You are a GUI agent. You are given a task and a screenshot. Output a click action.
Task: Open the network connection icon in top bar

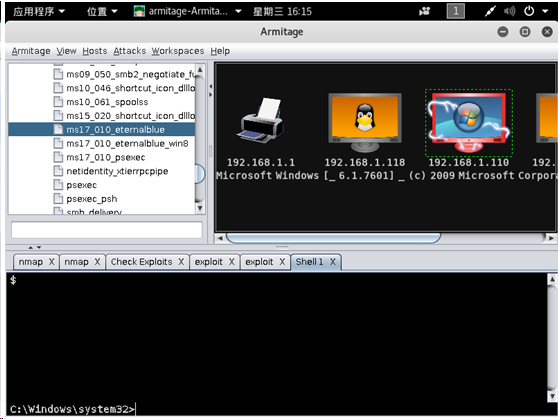(x=490, y=11)
